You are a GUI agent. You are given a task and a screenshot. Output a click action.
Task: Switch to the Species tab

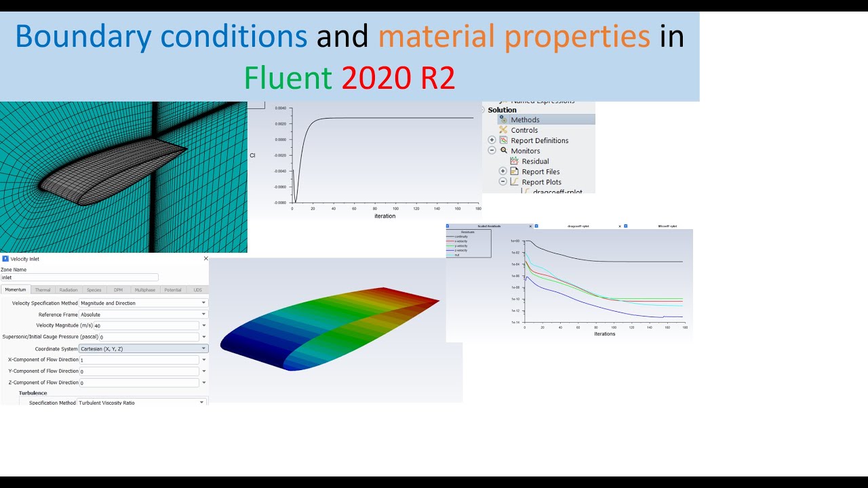click(94, 289)
